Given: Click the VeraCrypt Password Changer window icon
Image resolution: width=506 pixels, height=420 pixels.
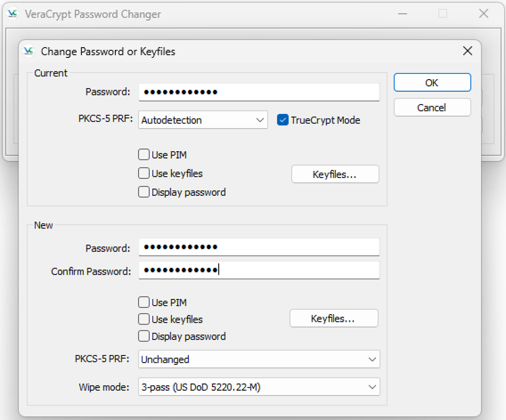Looking at the screenshot, I should coord(12,14).
